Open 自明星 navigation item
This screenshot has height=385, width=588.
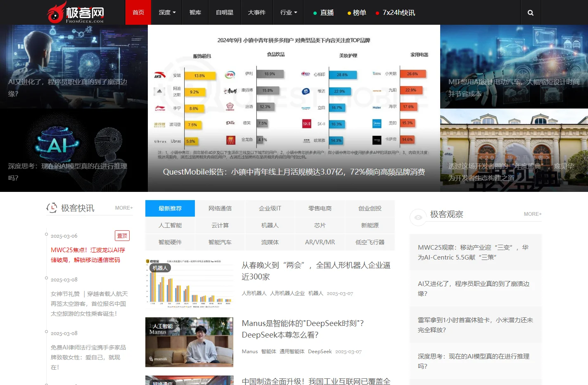(225, 12)
